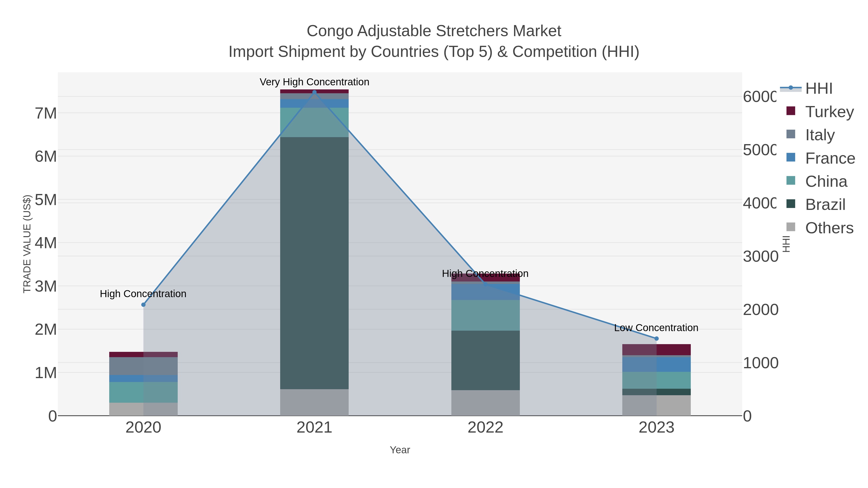868x488 pixels.
Task: Click the 2023 Turkey bar segment
Action: click(x=656, y=350)
